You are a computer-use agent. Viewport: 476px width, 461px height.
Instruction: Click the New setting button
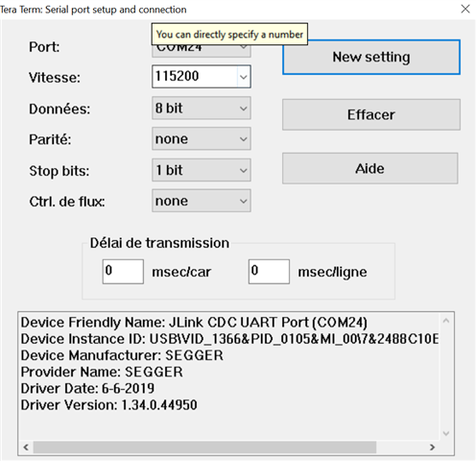[x=371, y=58]
